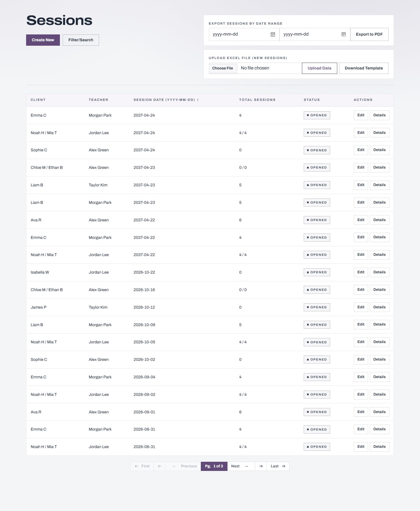
Task: Edit Emma C session on 2026-09-04
Action: tap(361, 377)
